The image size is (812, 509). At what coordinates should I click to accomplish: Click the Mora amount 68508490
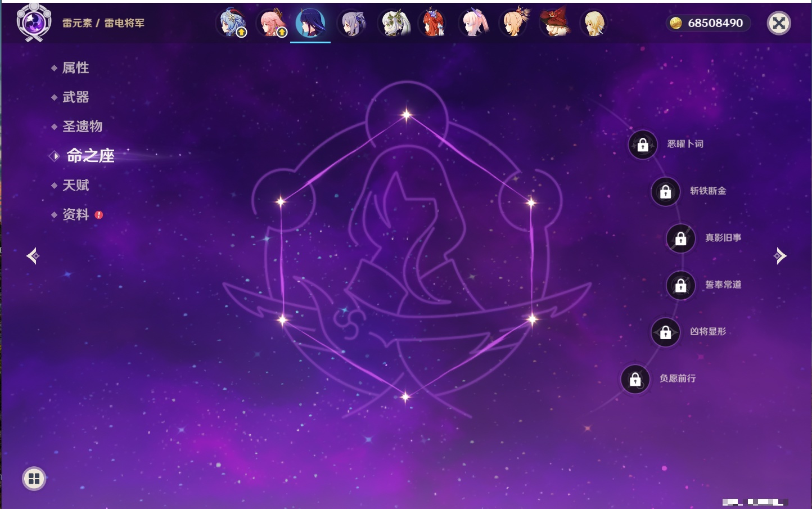pyautogui.click(x=715, y=23)
